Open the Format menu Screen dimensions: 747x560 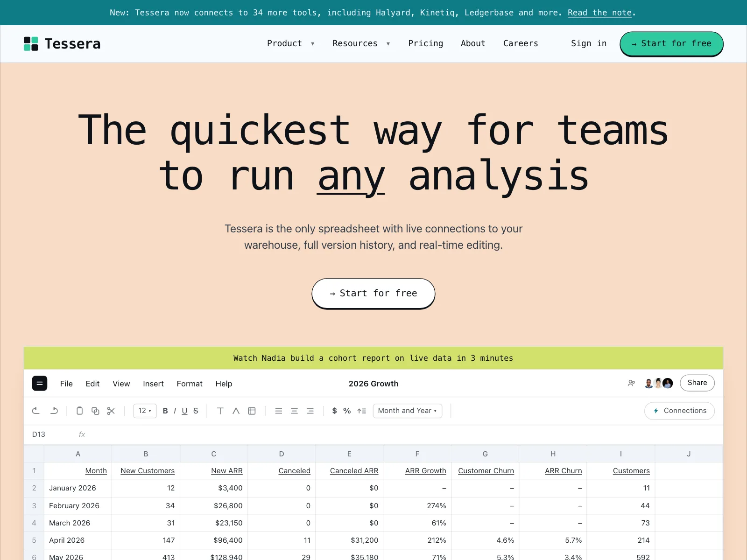[x=190, y=384]
